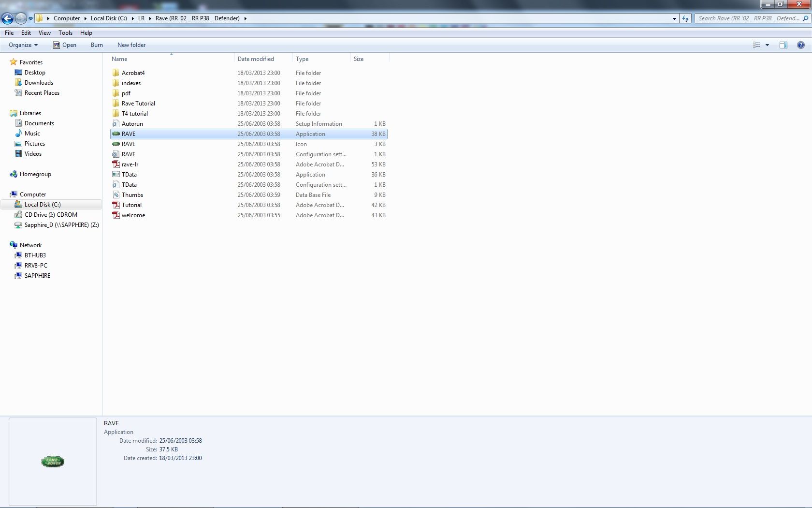Select the Autorun setup information file icon
Screen dimensions: 812x508
pos(116,124)
